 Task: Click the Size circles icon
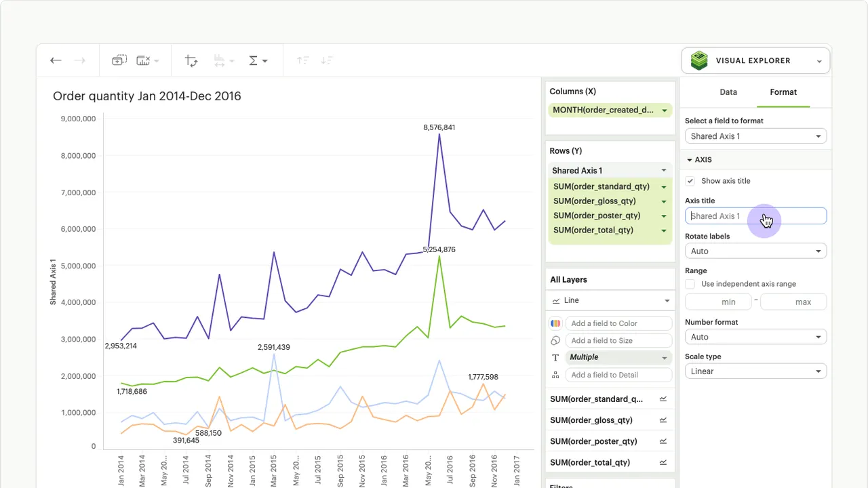pyautogui.click(x=555, y=340)
